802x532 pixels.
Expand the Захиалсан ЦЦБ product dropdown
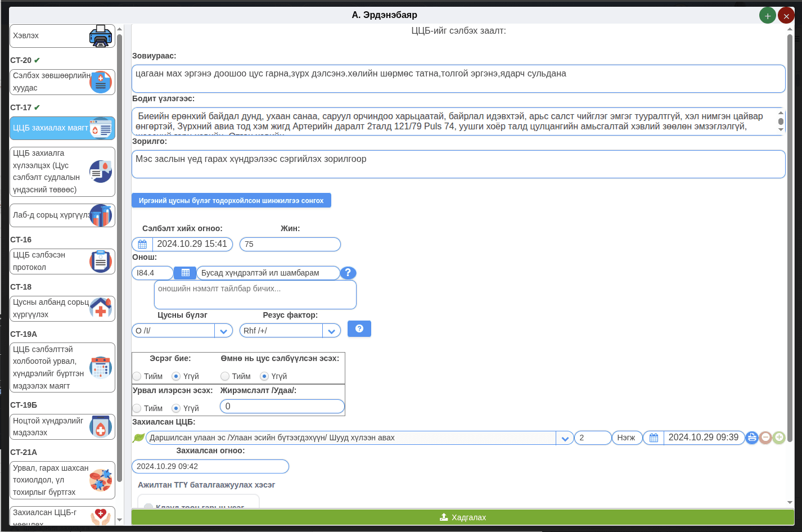point(565,438)
